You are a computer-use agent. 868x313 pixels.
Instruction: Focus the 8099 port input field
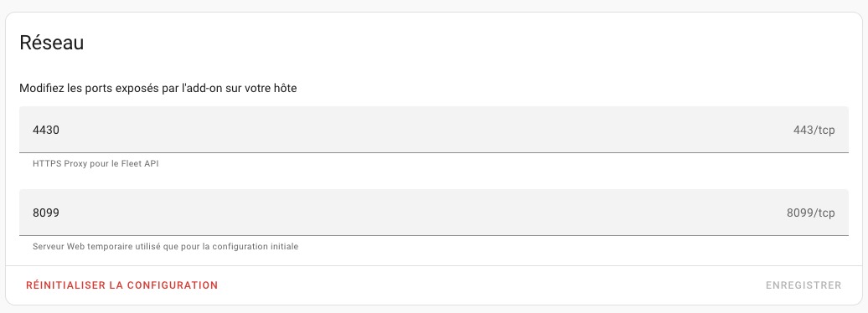tap(434, 213)
